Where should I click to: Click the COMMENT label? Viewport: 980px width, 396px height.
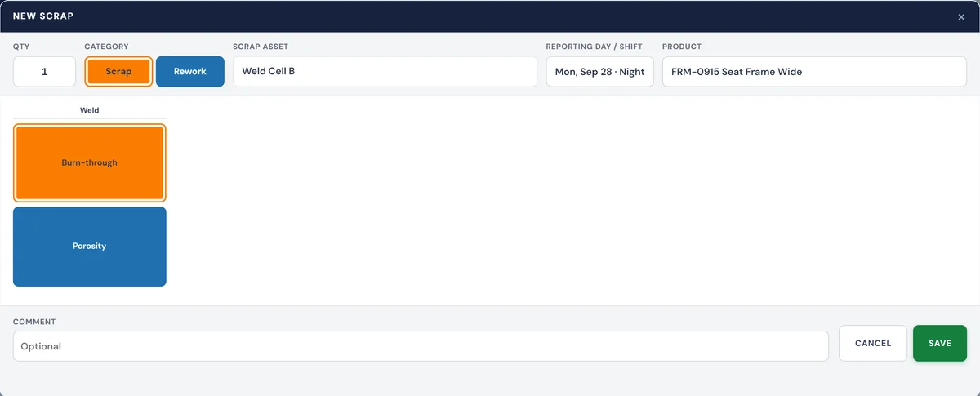[34, 322]
